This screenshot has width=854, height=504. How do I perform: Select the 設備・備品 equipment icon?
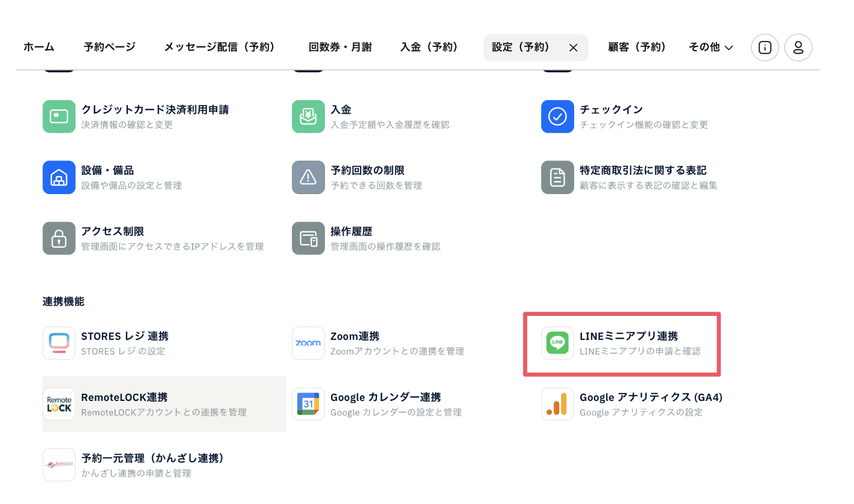(59, 177)
